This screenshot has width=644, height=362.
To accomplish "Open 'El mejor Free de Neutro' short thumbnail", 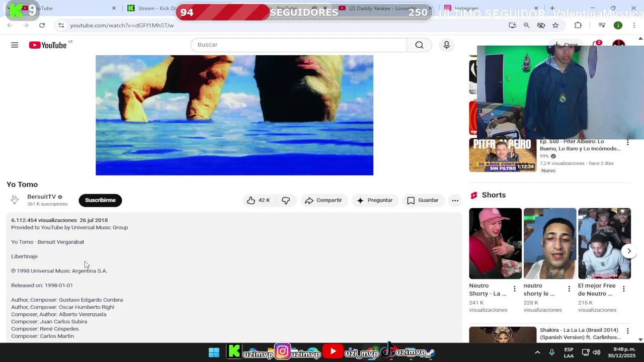I will click(604, 243).
